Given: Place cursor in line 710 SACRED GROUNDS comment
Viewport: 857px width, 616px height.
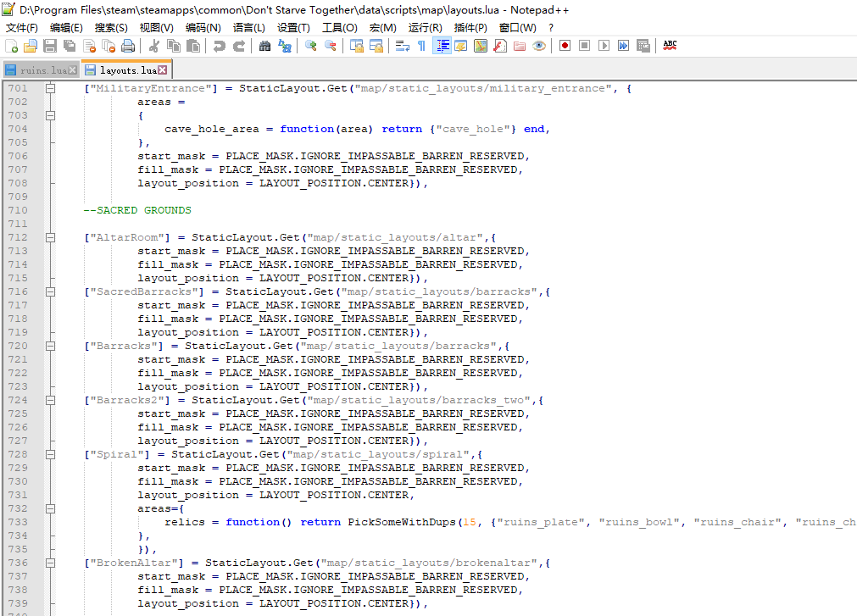Looking at the screenshot, I should tap(136, 210).
